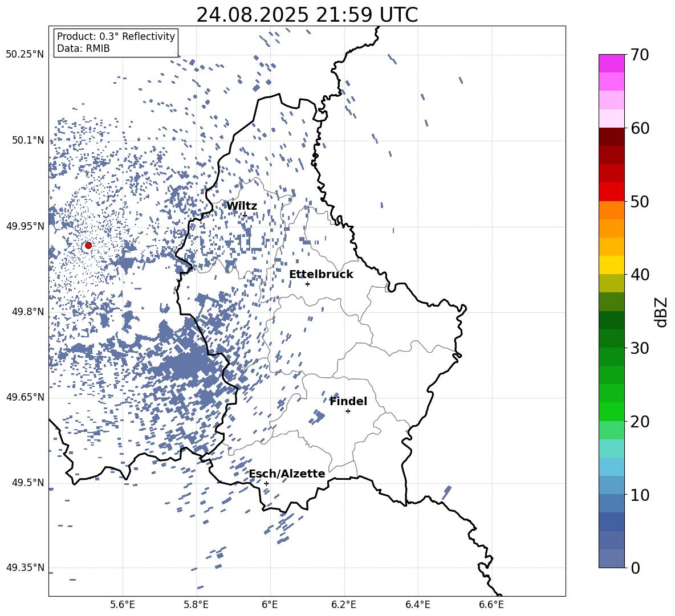Image resolution: width=675 pixels, height=616 pixels.
Task: Click the 5.8°E longitude label
Action: point(196,605)
